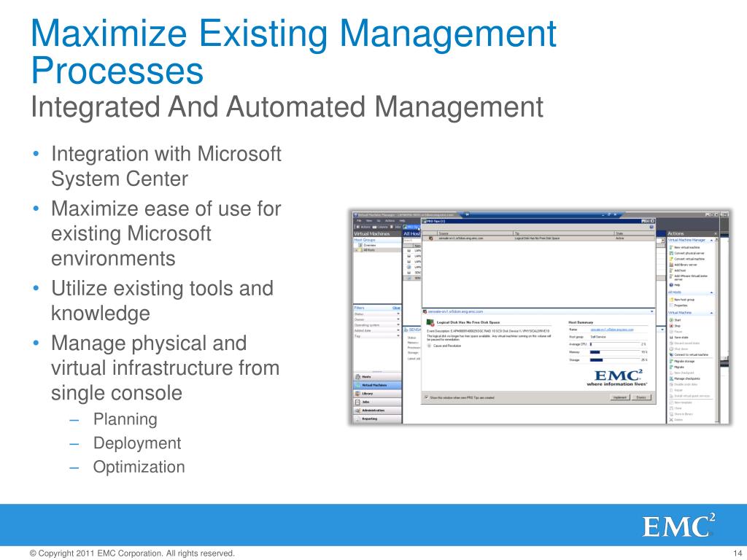Click the Dismiss button
The width and height of the screenshot is (747, 560).
point(641,397)
